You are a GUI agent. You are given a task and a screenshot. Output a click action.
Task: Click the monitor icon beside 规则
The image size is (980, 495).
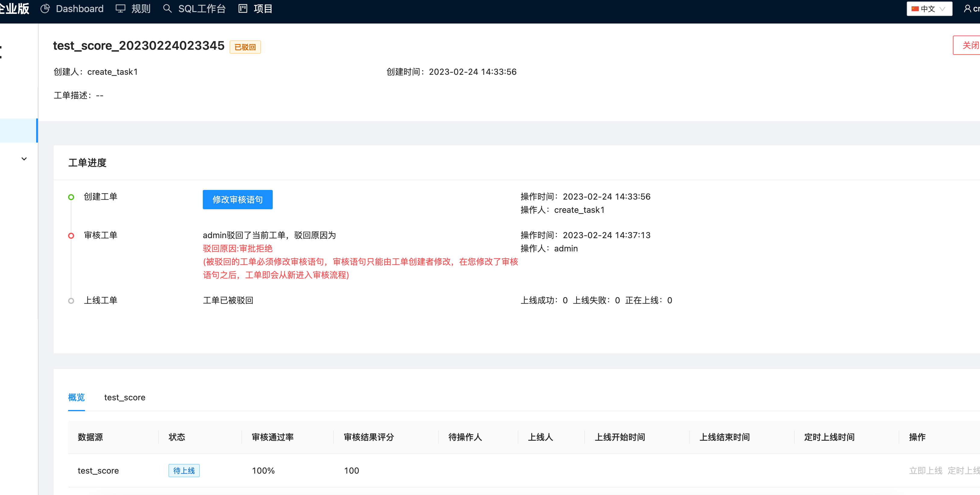click(120, 8)
